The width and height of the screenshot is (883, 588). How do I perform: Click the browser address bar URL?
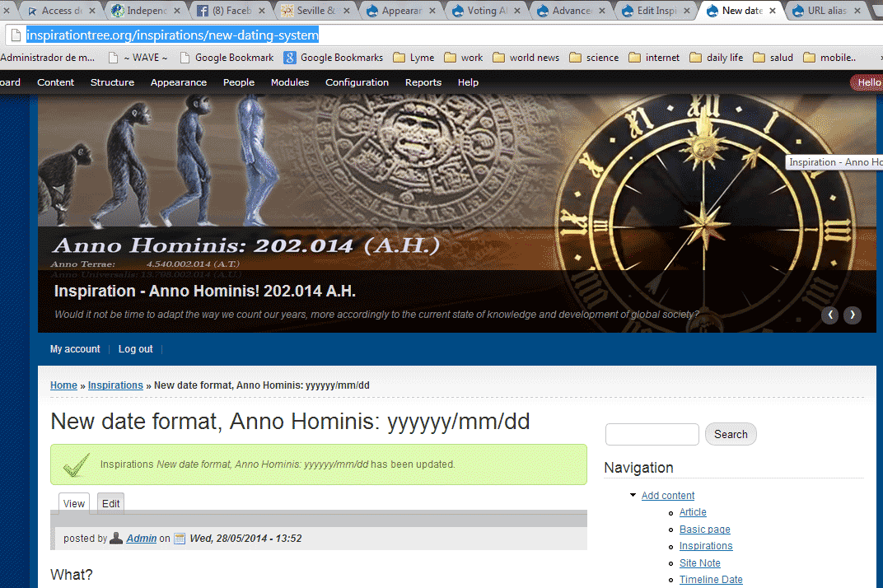172,35
